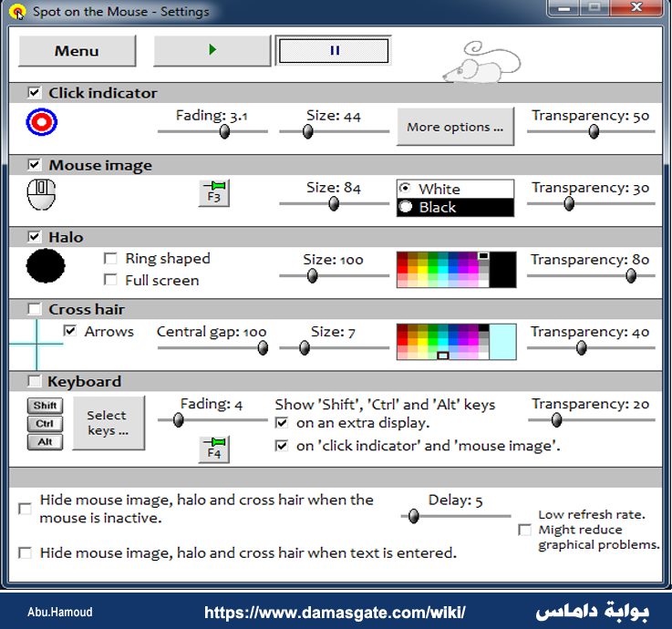
Task: Click the cross hair preview icon
Action: (x=36, y=344)
